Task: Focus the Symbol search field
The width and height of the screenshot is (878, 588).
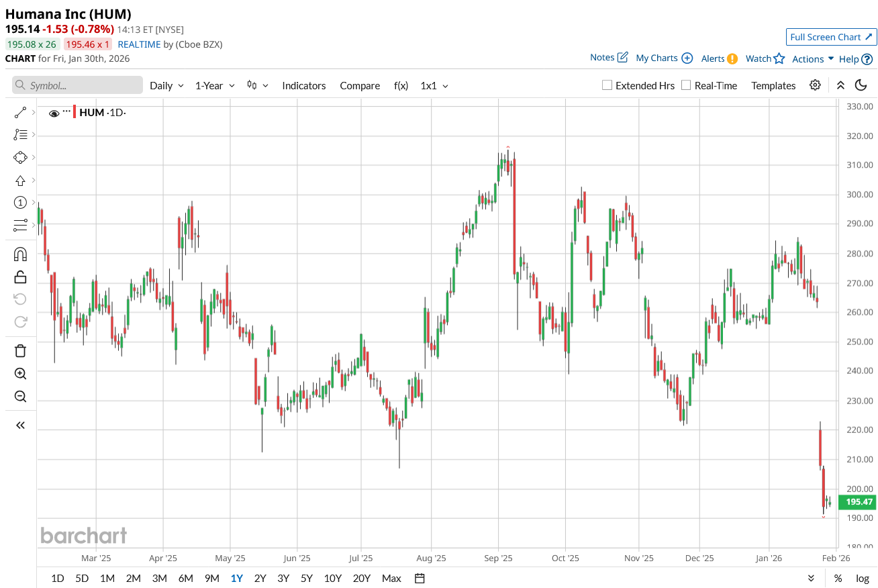Action: tap(77, 85)
